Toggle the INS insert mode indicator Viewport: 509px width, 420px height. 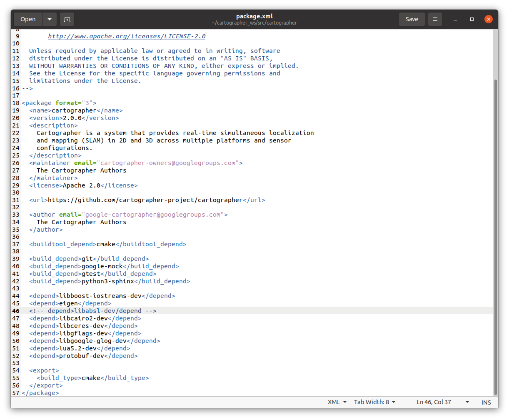pyautogui.click(x=486, y=402)
